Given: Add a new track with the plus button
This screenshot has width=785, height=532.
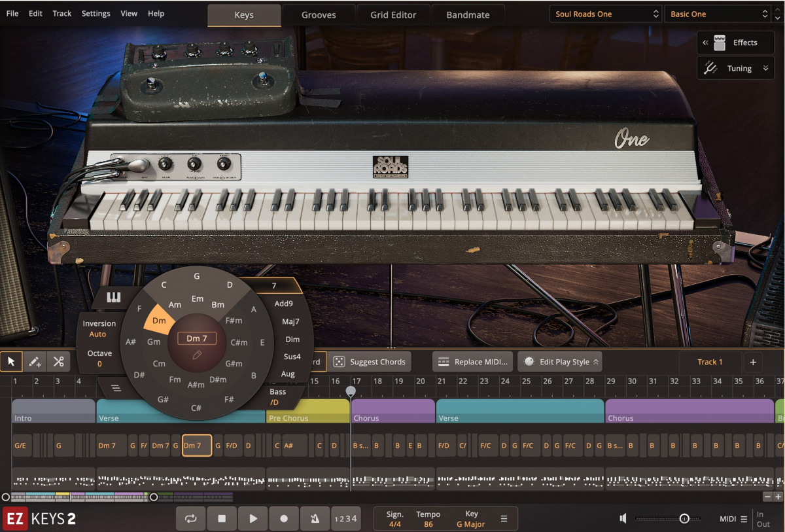Looking at the screenshot, I should click(x=754, y=361).
